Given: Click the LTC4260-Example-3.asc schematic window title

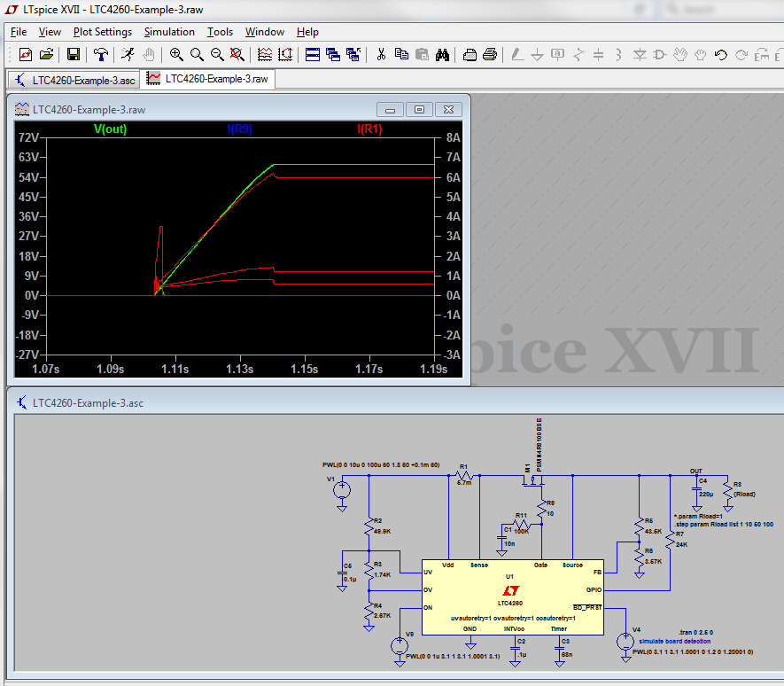Looking at the screenshot, I should click(88, 402).
